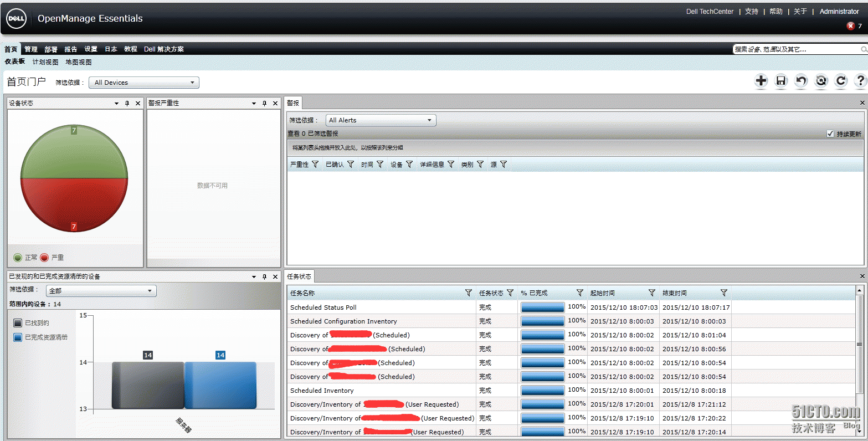868x441 pixels.
Task: Pin the discovered and inventoried devices panel
Action: (x=264, y=276)
